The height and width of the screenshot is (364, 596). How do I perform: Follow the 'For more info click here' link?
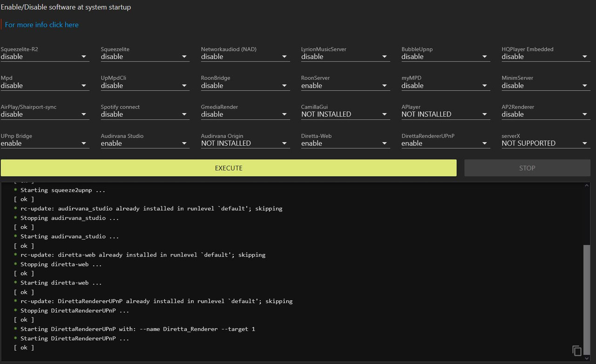pos(42,25)
